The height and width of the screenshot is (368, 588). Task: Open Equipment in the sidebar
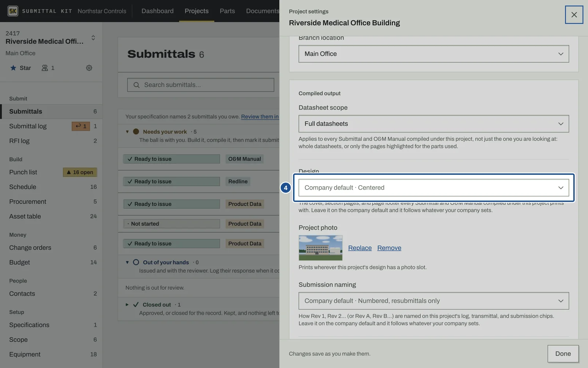point(51,354)
